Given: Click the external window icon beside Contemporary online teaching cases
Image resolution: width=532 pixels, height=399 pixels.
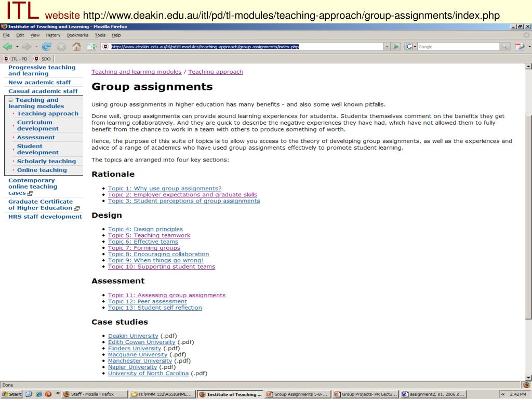Looking at the screenshot, I should (30, 193).
